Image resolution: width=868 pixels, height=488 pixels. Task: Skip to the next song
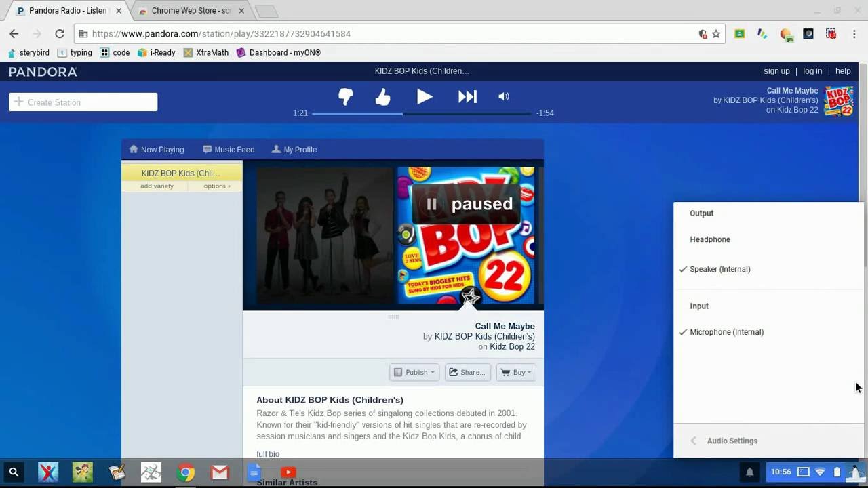[467, 97]
